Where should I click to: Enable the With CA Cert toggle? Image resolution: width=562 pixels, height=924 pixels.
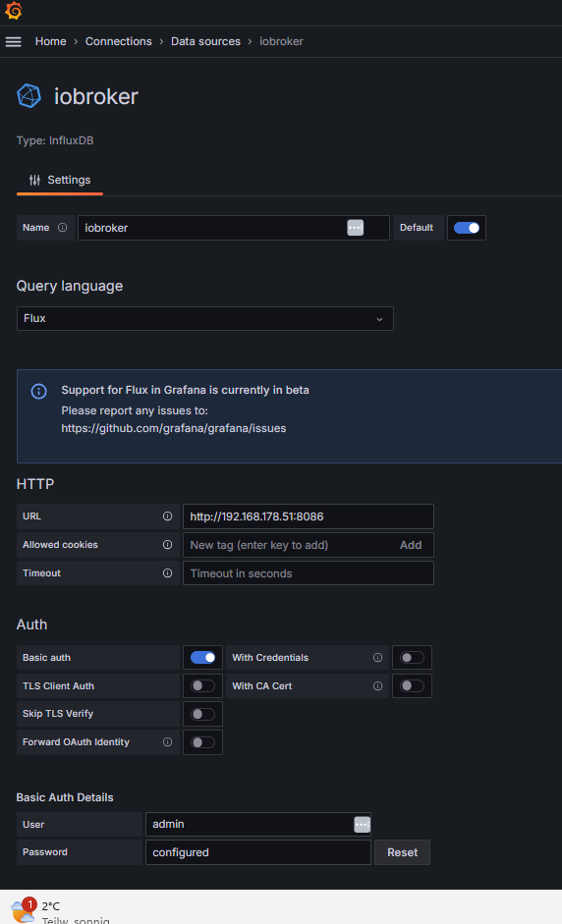(412, 686)
